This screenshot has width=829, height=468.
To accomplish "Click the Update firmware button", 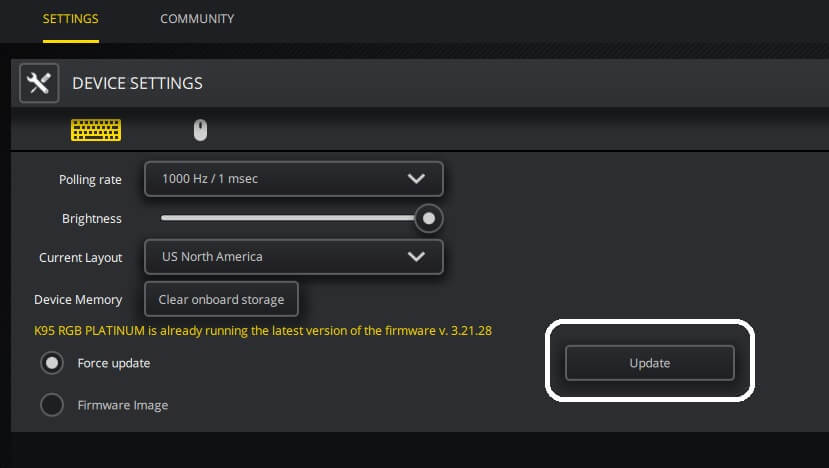I will pos(649,363).
